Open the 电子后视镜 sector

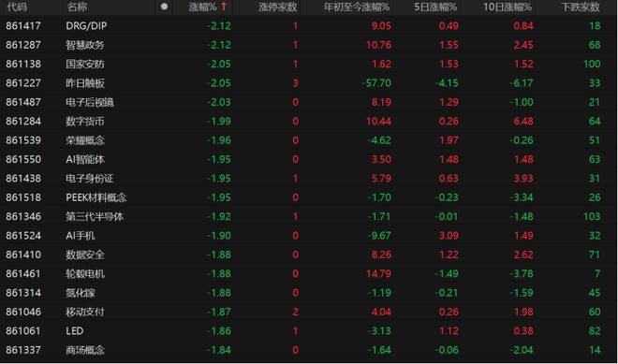pyautogui.click(x=90, y=102)
